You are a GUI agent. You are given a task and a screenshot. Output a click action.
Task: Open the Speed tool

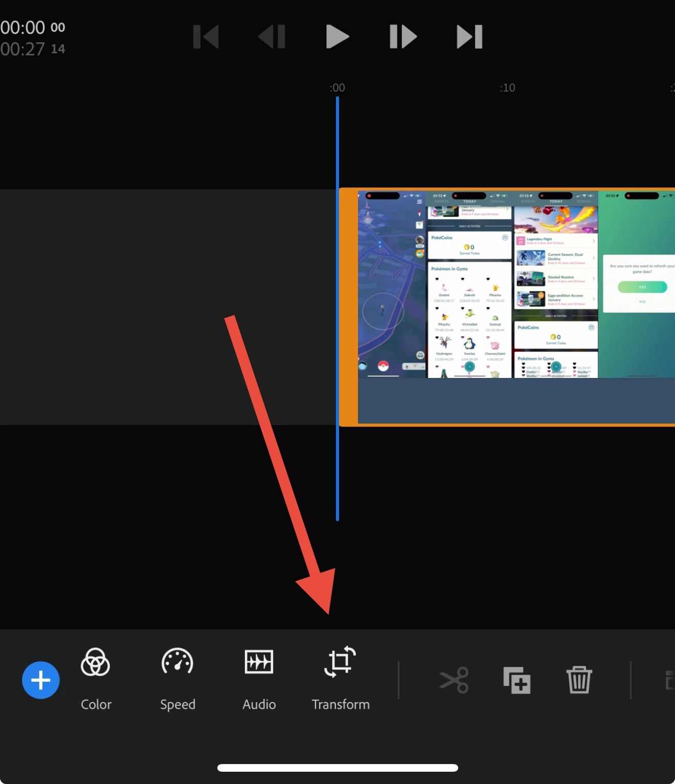tap(177, 679)
